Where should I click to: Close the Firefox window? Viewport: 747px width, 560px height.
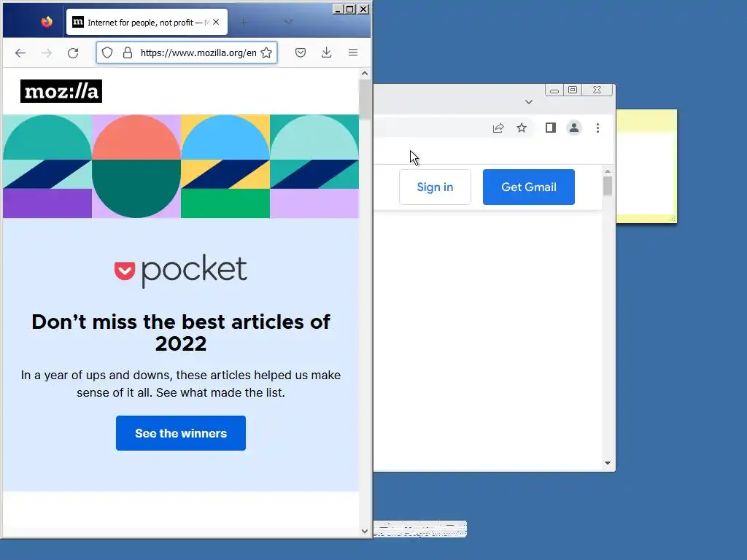click(363, 9)
